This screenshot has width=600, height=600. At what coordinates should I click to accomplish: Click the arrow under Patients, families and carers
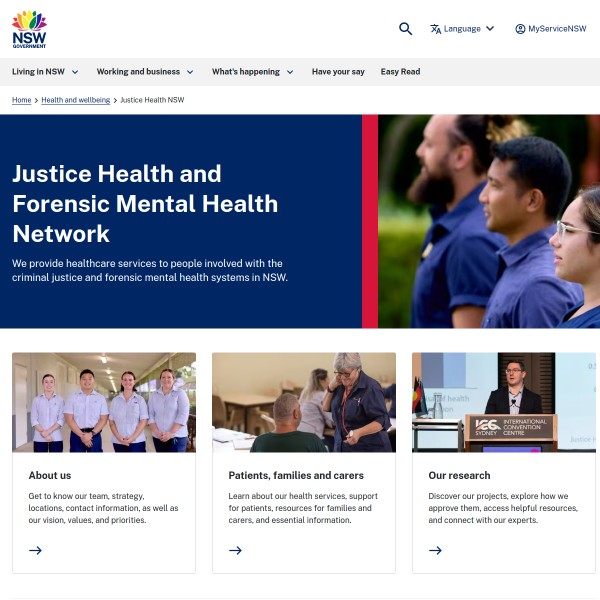click(235, 550)
